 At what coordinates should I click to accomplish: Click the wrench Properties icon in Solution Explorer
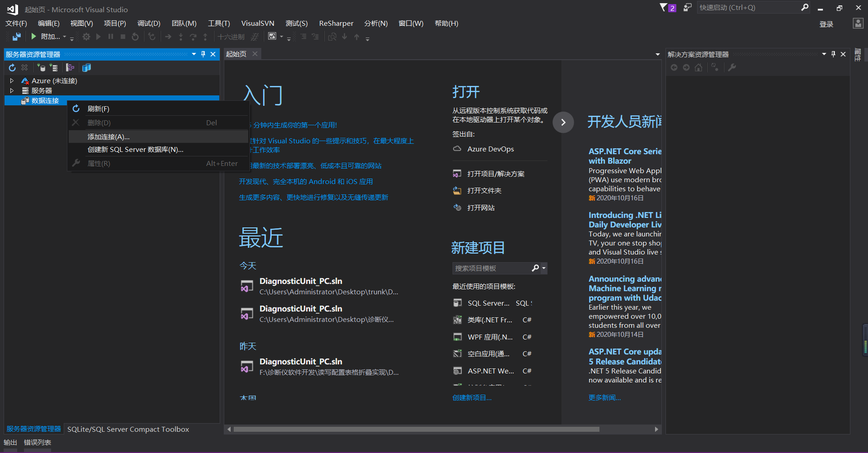point(732,67)
